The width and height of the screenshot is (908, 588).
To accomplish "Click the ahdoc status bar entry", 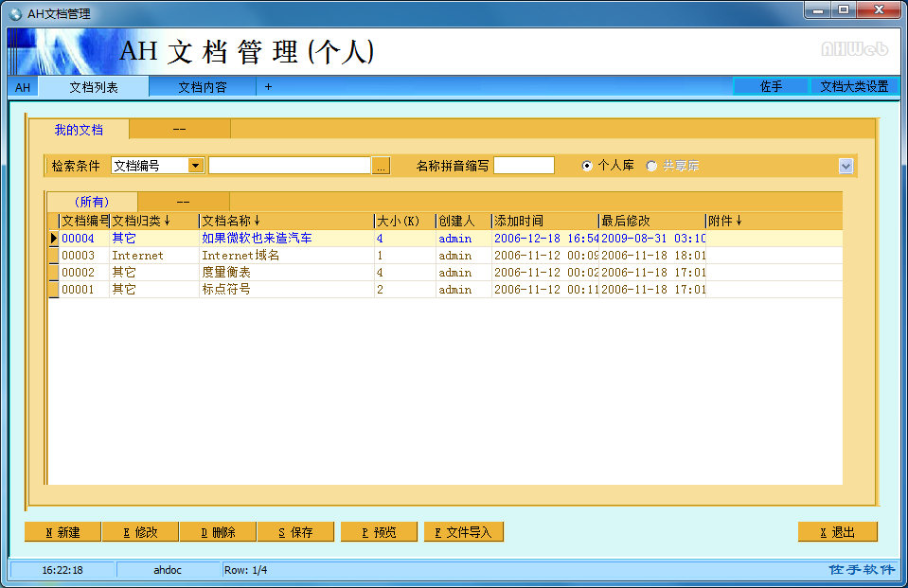I will (x=168, y=570).
